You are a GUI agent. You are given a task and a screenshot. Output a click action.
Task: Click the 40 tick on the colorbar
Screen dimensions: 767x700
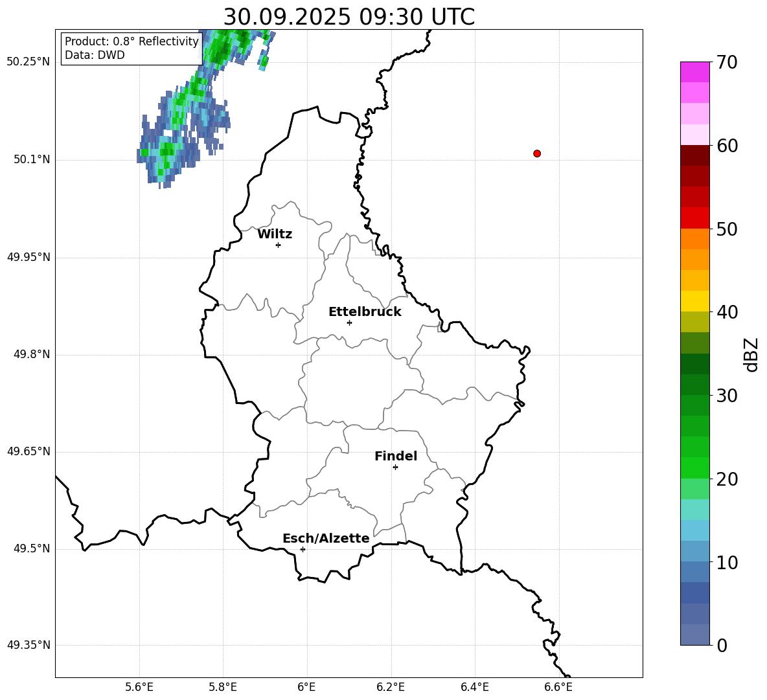point(727,312)
